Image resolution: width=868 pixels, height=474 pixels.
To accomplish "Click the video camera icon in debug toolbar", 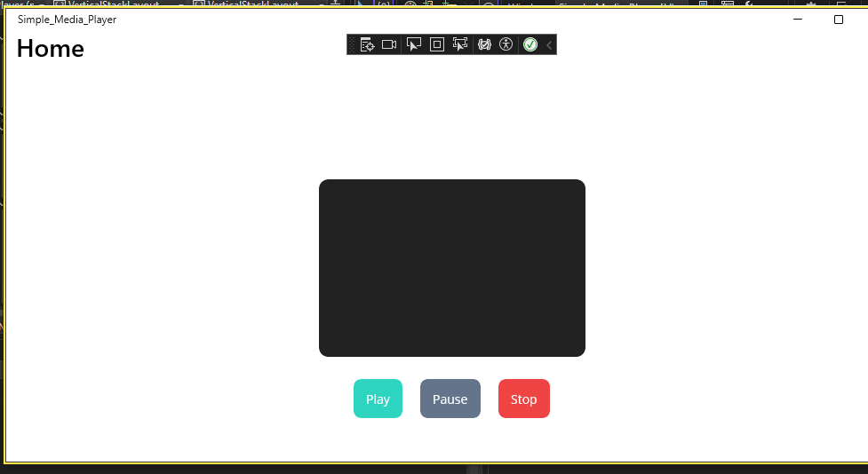I will coord(389,44).
